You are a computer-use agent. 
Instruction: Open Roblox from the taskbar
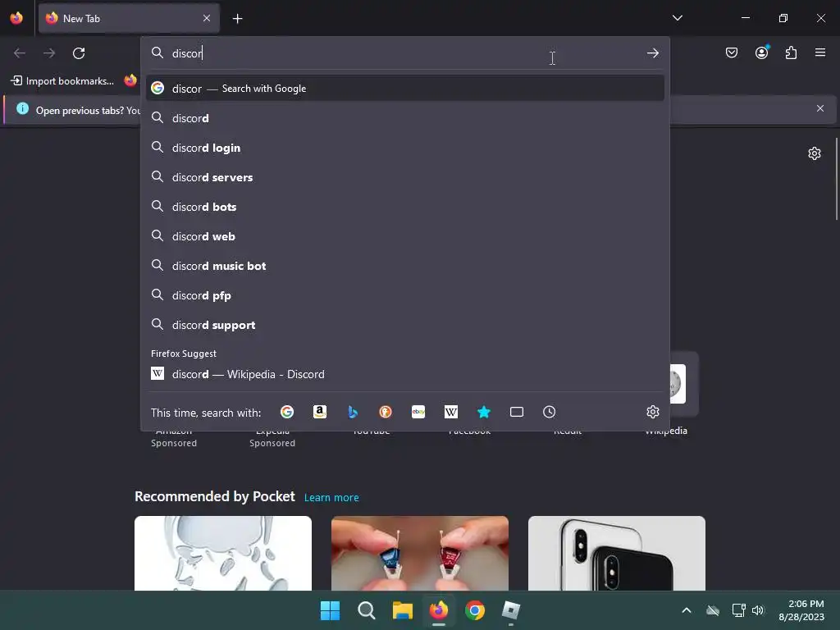pyautogui.click(x=510, y=610)
